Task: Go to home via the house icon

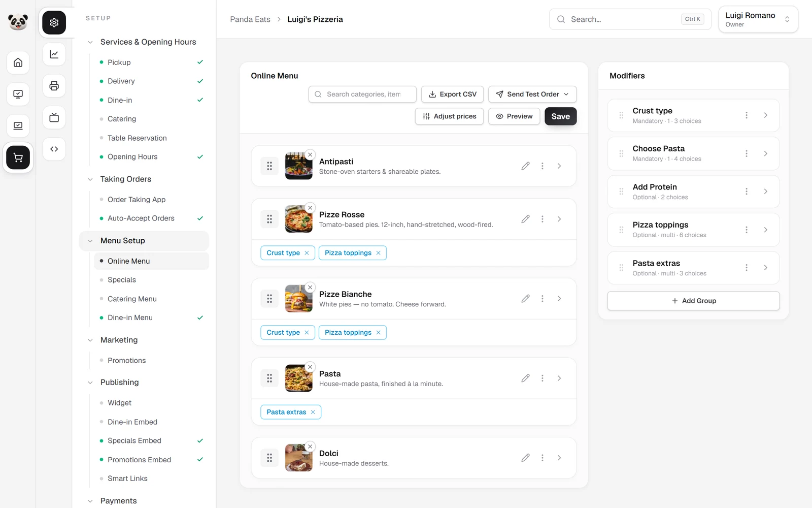Action: 18,62
